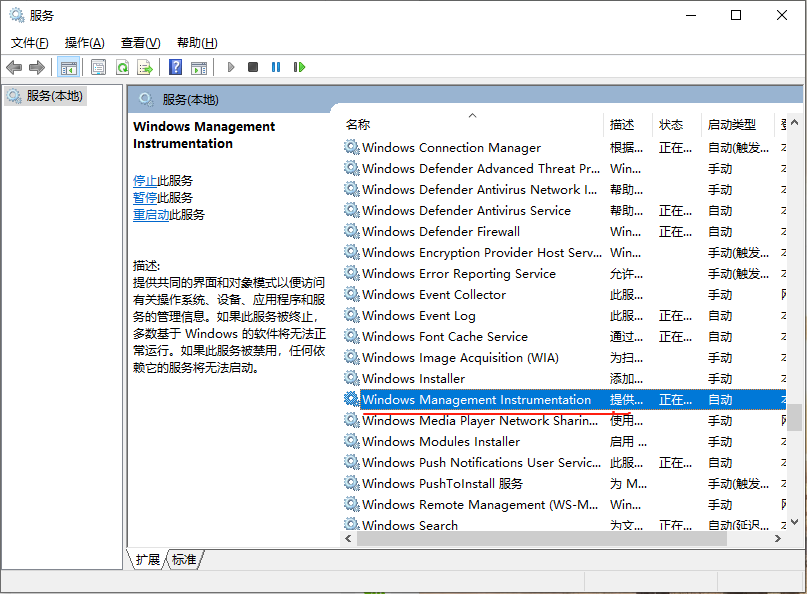Open the Help question-mark toolbar icon
Screen dimensions: 807x594
coord(176,67)
